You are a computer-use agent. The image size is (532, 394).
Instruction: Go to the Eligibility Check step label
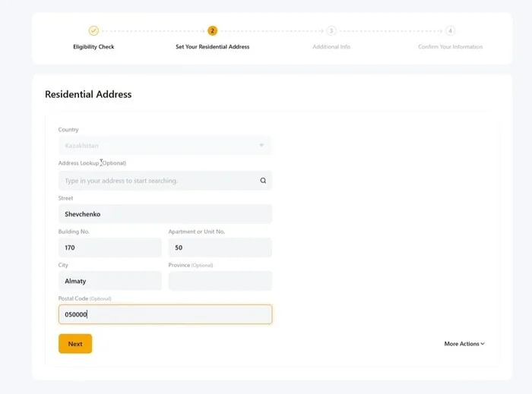coord(93,47)
